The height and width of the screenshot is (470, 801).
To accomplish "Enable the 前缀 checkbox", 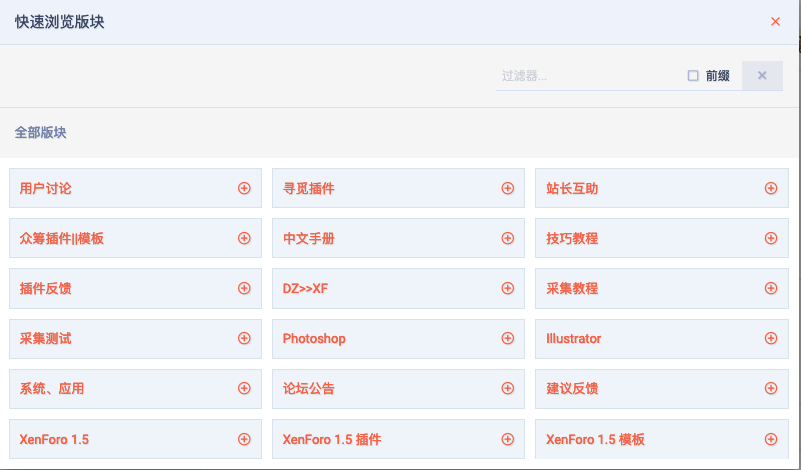I will coord(693,76).
